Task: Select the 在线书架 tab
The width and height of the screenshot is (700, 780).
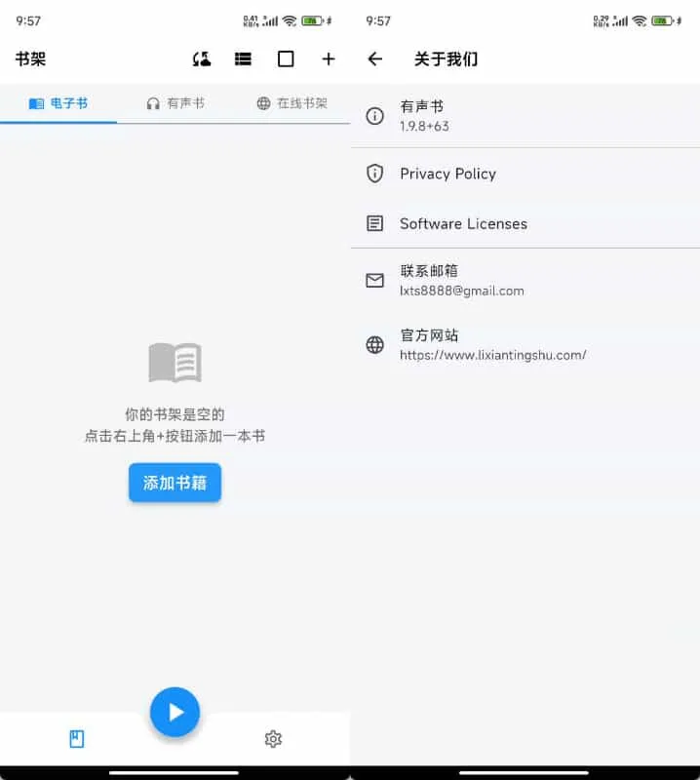Action: [x=292, y=103]
